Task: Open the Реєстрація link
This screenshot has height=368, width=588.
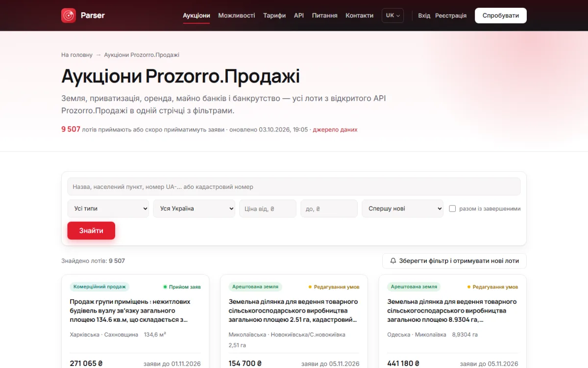Action: pos(451,15)
